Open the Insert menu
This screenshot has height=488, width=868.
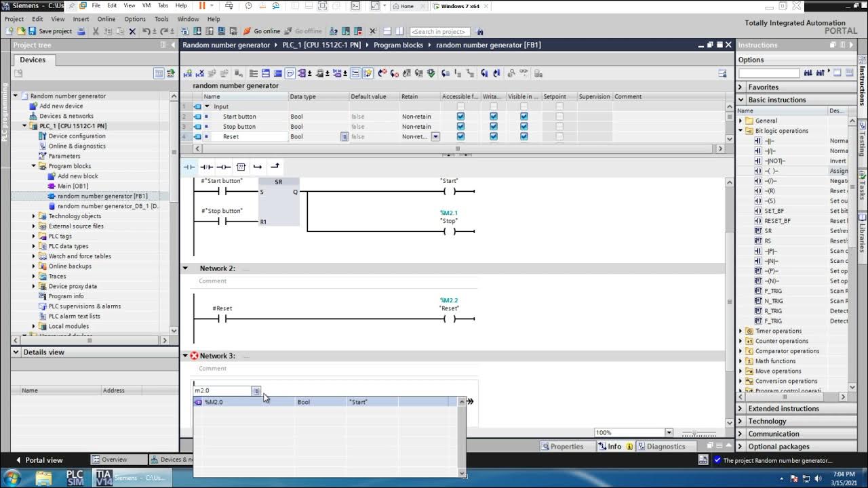click(81, 19)
